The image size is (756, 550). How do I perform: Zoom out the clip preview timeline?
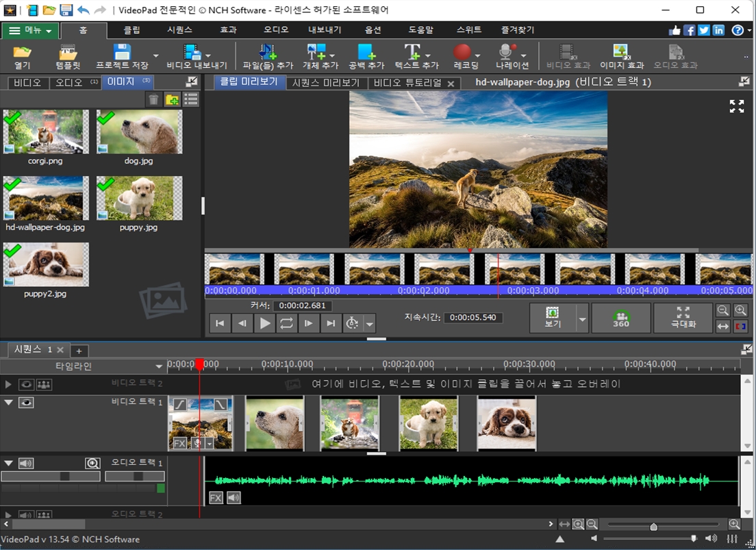(x=722, y=310)
